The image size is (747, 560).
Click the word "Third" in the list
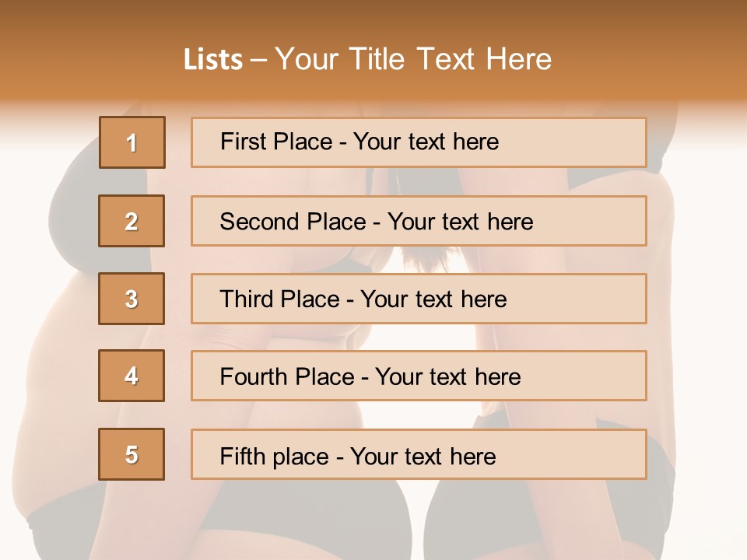tap(246, 299)
